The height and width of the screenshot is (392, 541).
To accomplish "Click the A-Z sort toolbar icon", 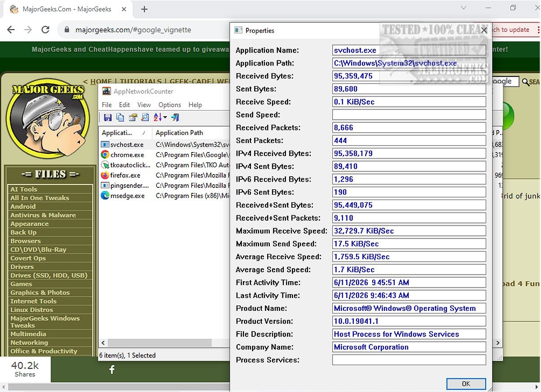I will click(157, 118).
